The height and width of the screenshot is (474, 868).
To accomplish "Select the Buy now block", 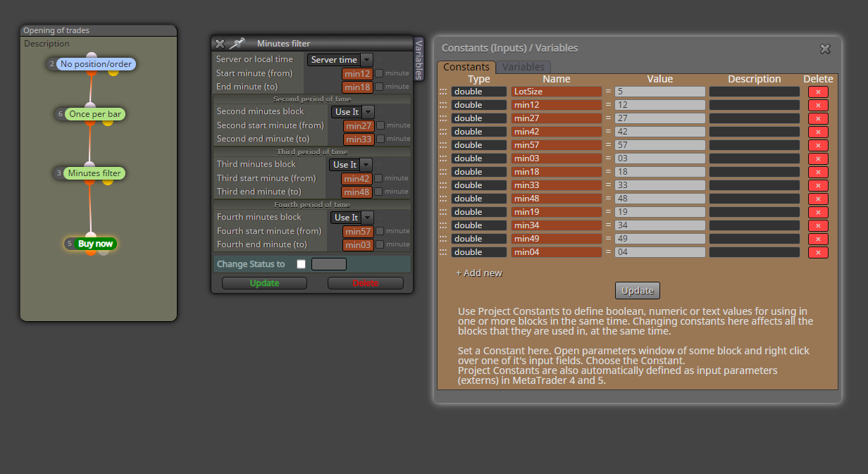I will 95,244.
